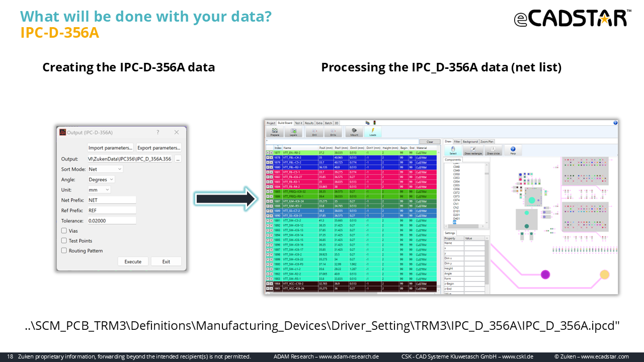
Task: Select the Draw tab
Action: [448, 142]
